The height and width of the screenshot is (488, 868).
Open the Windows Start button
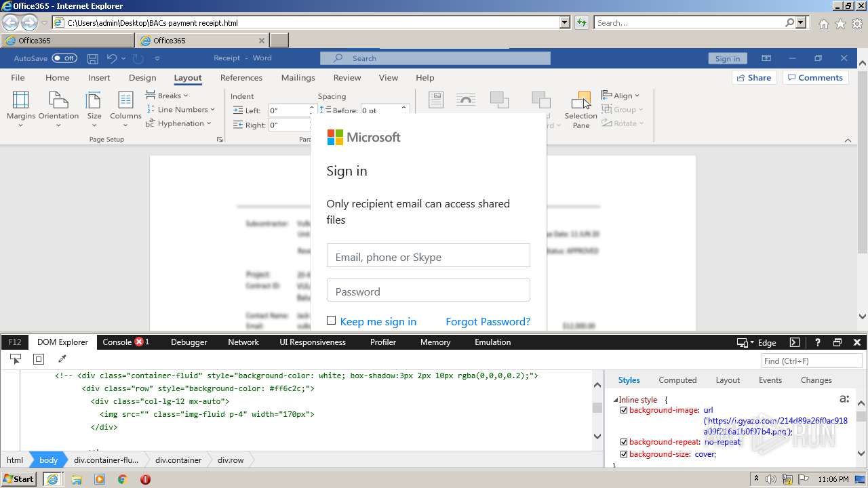pos(19,479)
